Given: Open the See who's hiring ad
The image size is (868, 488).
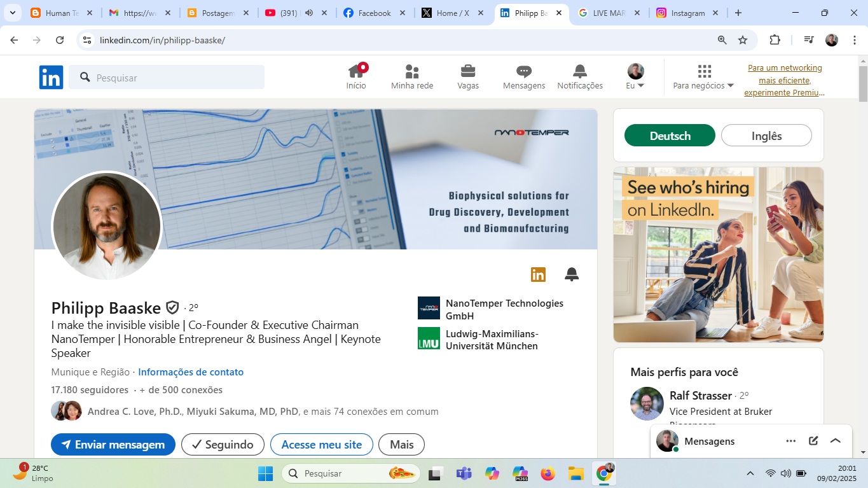Looking at the screenshot, I should coord(718,254).
